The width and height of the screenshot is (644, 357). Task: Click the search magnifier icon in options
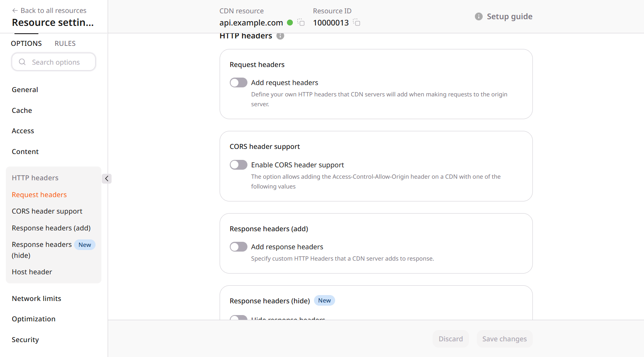22,62
